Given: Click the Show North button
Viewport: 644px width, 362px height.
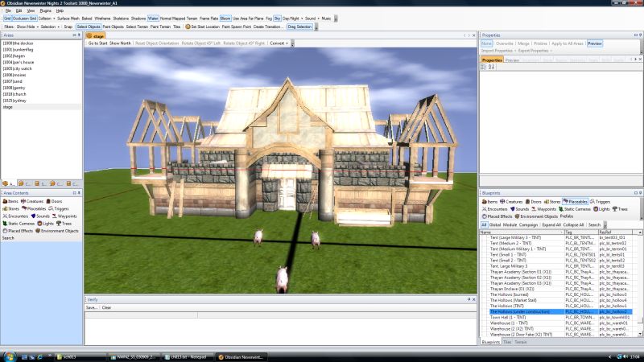Looking at the screenshot, I should [x=120, y=43].
